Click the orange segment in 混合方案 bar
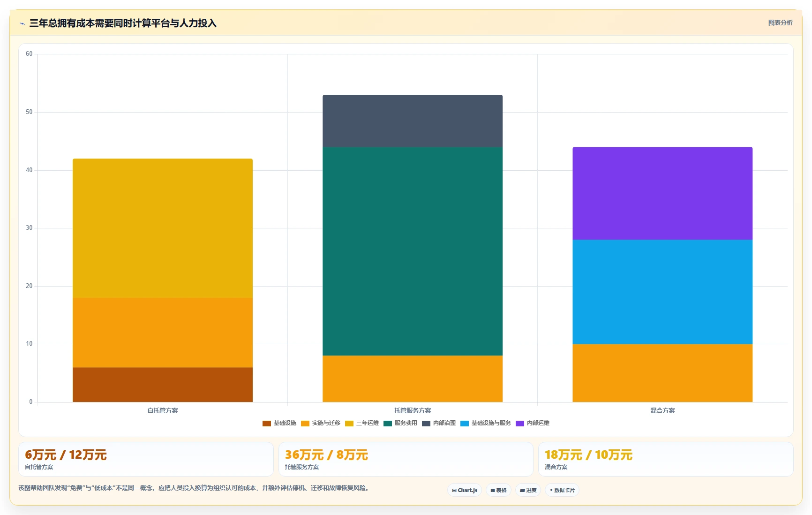The width and height of the screenshot is (812, 515). tap(662, 373)
